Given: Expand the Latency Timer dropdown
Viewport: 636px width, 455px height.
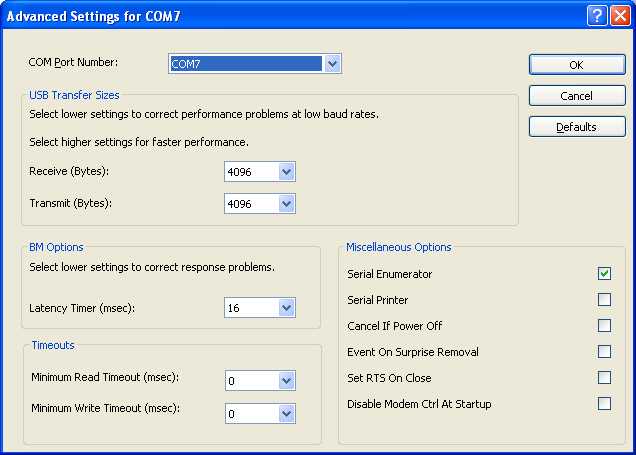Looking at the screenshot, I should click(x=287, y=308).
